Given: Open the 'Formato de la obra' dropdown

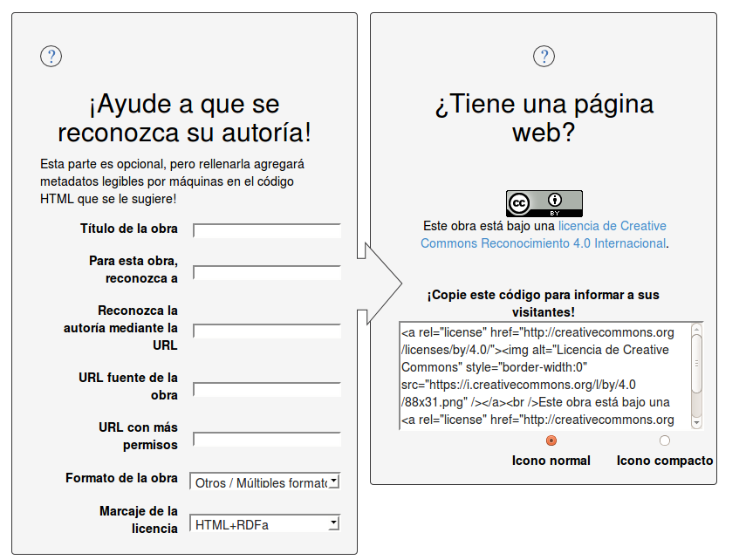Looking at the screenshot, I should tap(265, 481).
